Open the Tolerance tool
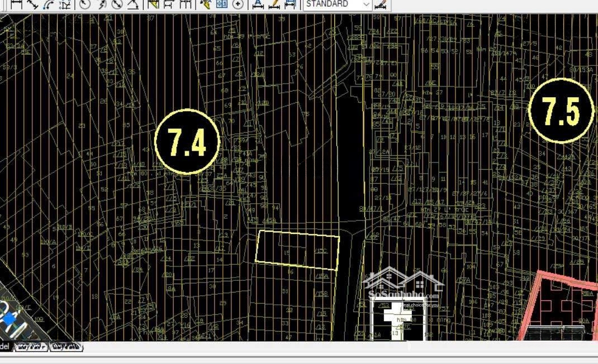The width and height of the screenshot is (598, 364). (x=222, y=4)
